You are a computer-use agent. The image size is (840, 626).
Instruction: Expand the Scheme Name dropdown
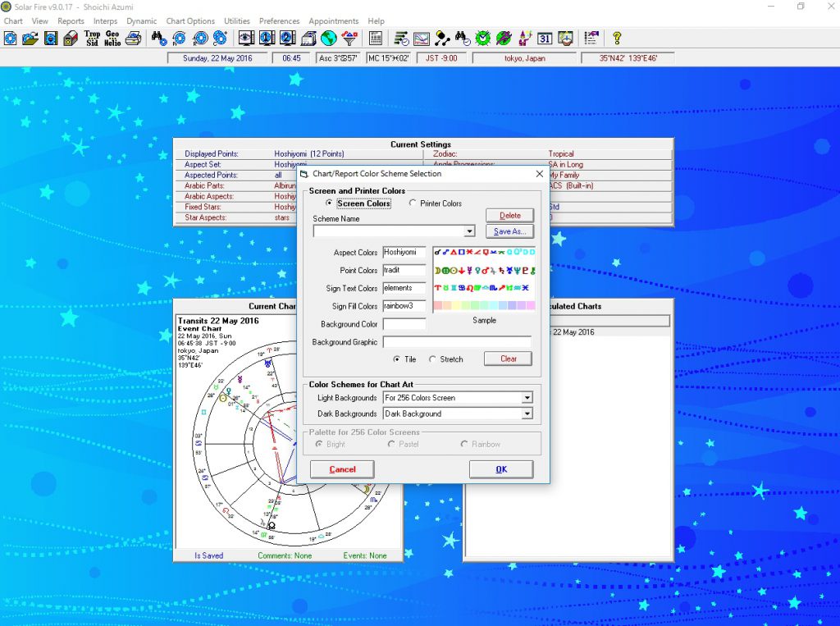click(469, 231)
